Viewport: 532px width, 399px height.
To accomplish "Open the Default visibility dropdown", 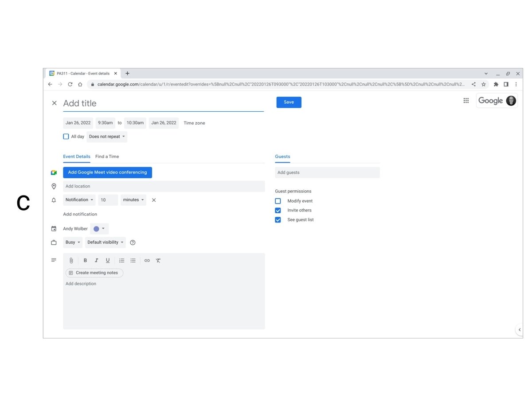I will (x=105, y=243).
